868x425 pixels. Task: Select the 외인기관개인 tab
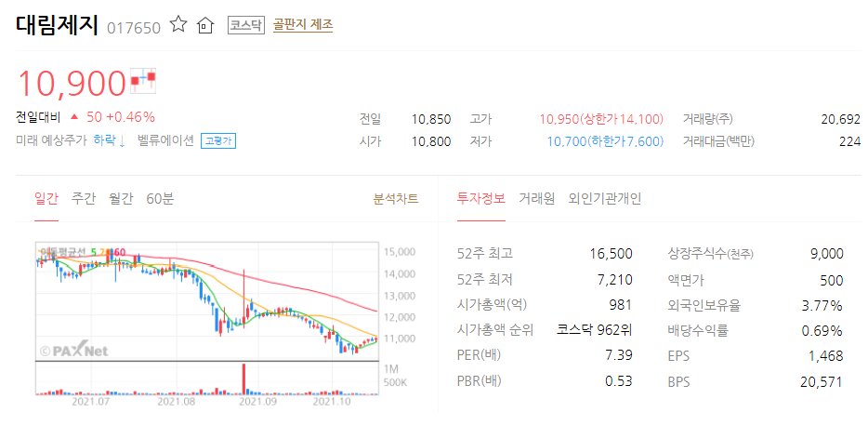point(604,198)
